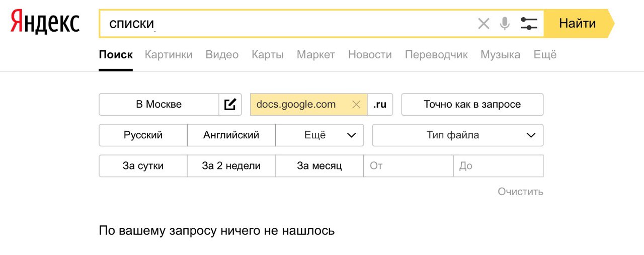Remove docs.google.com site filter

(356, 105)
